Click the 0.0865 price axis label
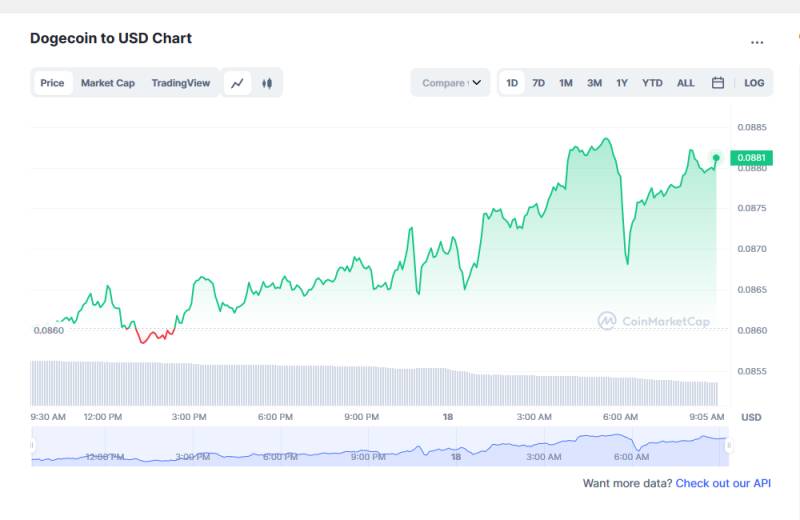 click(x=752, y=290)
